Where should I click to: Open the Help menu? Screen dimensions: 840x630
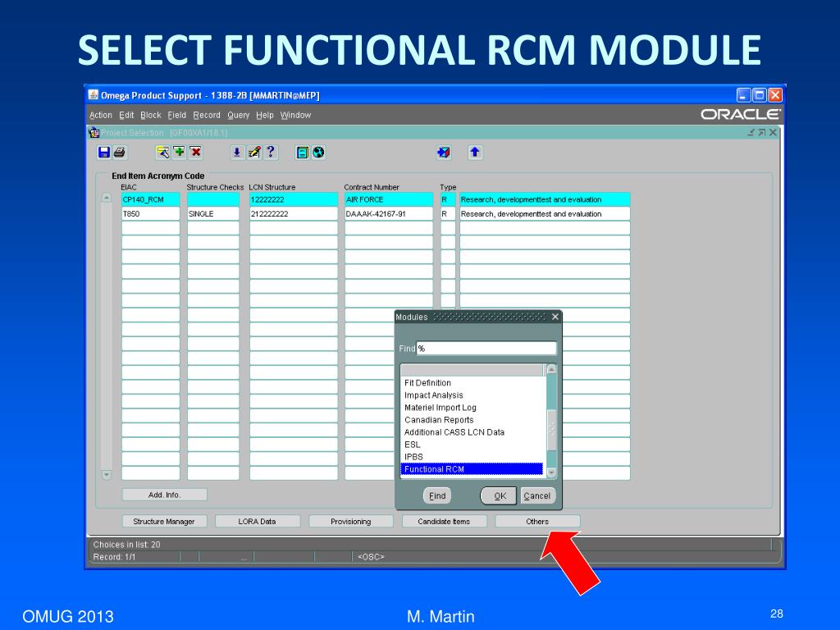pos(265,115)
